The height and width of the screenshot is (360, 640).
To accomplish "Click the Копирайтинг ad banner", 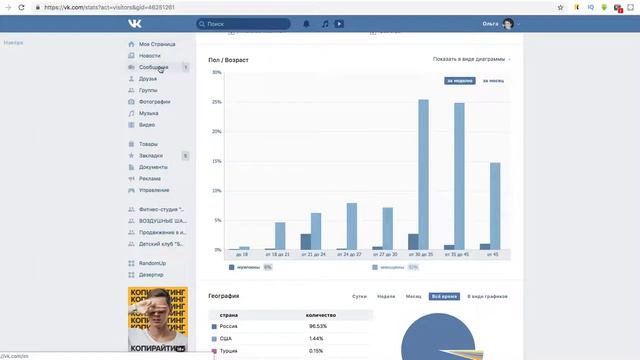I will [x=158, y=320].
